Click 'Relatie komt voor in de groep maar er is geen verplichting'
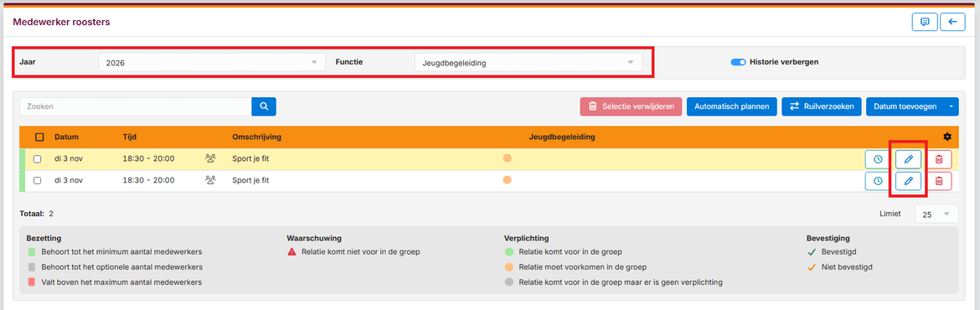 [x=621, y=282]
